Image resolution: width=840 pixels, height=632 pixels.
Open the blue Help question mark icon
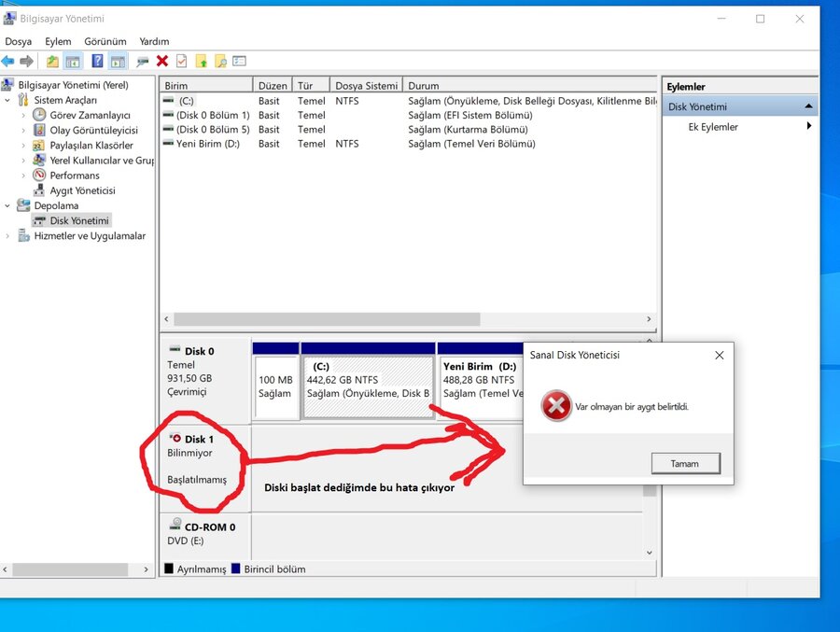click(97, 61)
